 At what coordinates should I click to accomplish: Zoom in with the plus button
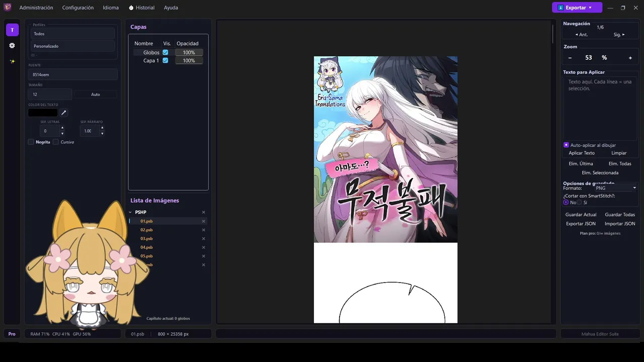[630, 58]
